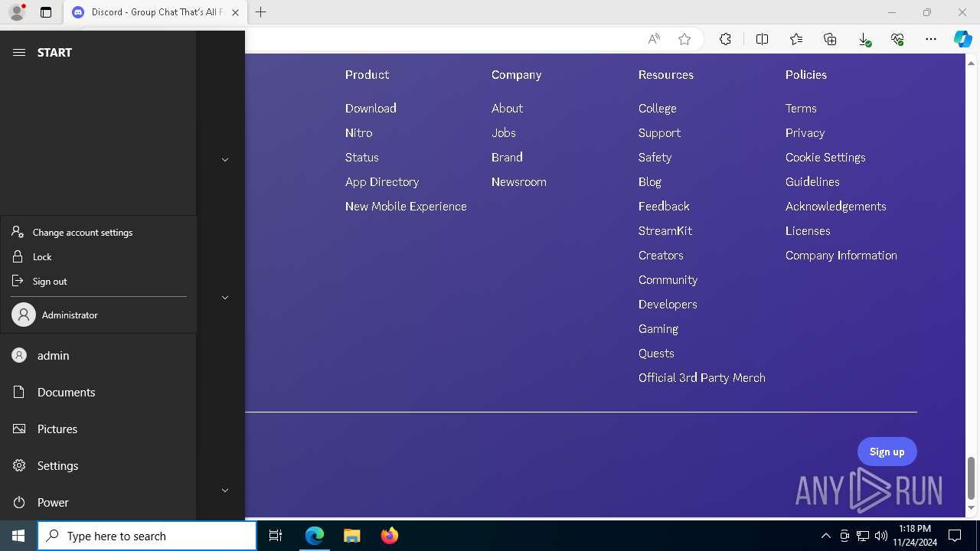Open the notification center icon
The height and width of the screenshot is (551, 980).
pos(955,536)
